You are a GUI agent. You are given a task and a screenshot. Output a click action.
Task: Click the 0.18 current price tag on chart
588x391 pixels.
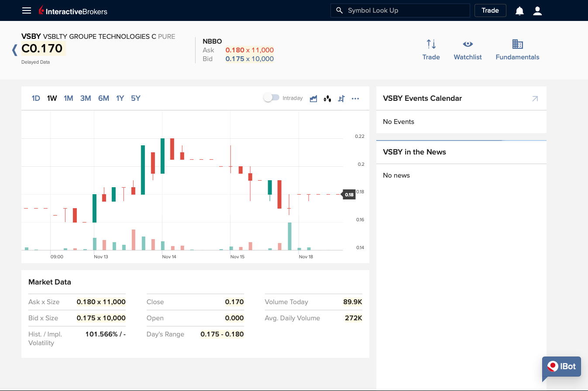[349, 195]
